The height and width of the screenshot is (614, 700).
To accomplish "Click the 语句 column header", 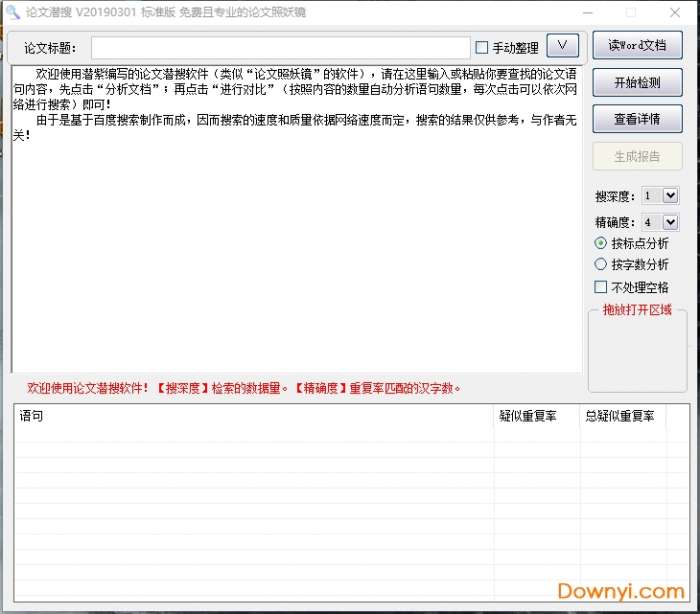I will (x=250, y=416).
